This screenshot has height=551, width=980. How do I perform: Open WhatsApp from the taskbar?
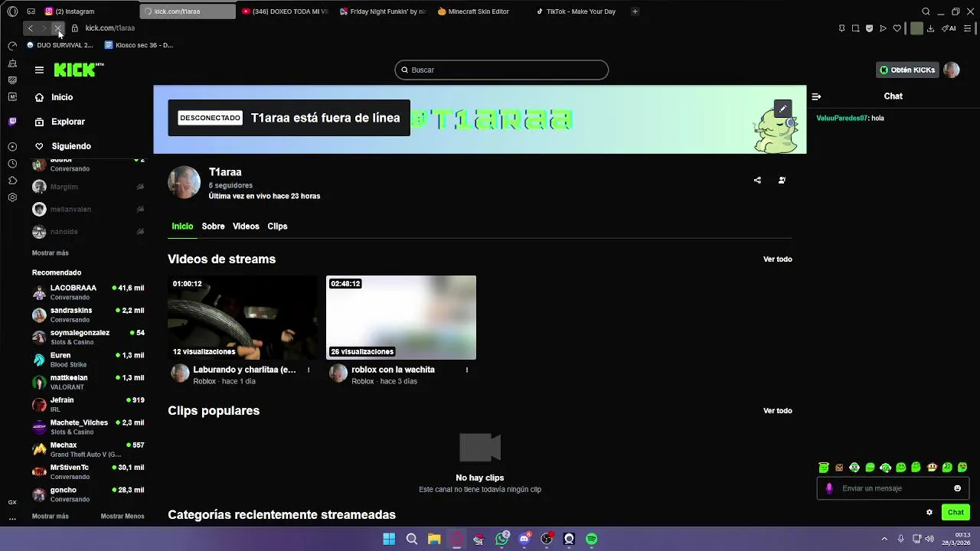501,539
